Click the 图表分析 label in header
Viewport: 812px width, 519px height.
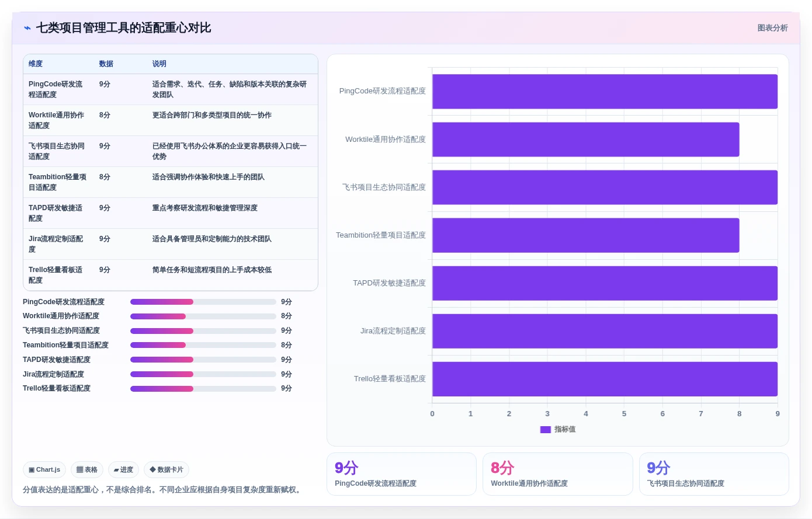[772, 28]
